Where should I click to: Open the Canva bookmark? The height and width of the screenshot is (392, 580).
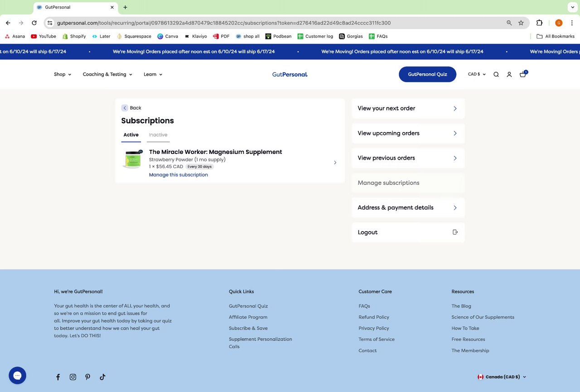point(168,36)
